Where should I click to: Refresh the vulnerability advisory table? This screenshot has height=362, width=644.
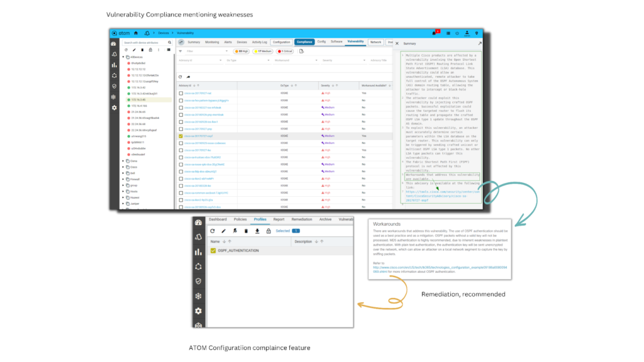(180, 77)
